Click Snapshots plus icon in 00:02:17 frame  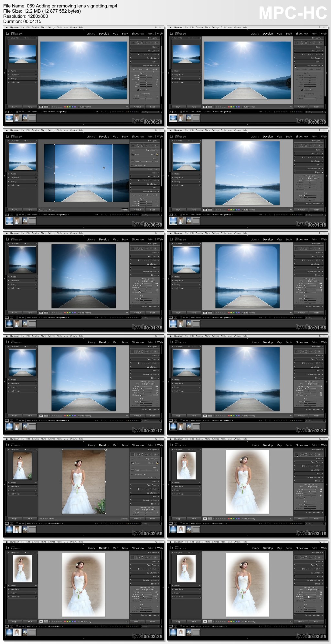[36, 383]
